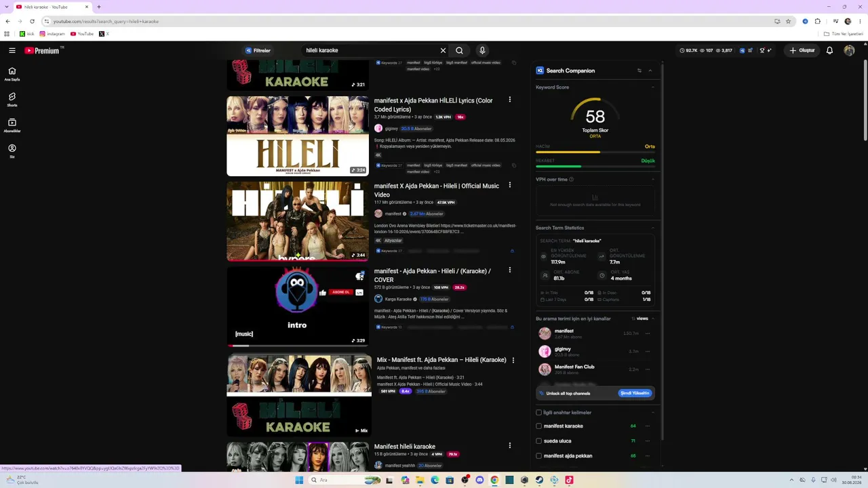This screenshot has width=868, height=488.
Task: Click the Official Music Video thumbnail
Action: [298, 221]
